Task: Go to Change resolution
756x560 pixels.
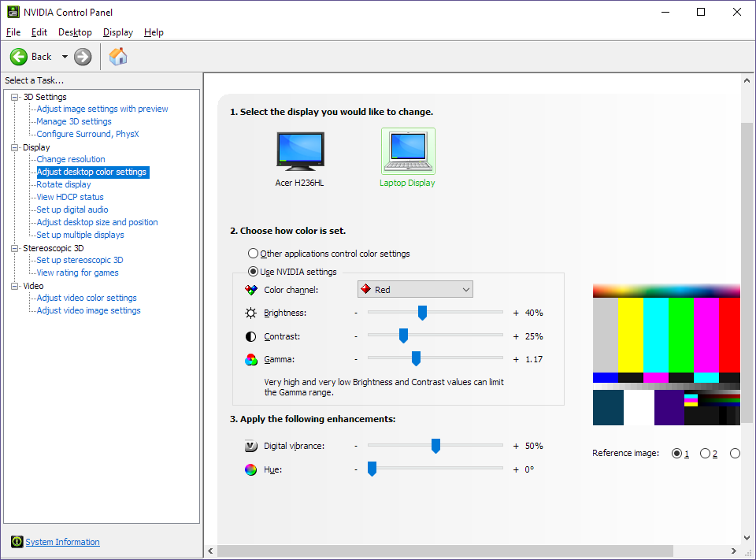Action: 71,159
